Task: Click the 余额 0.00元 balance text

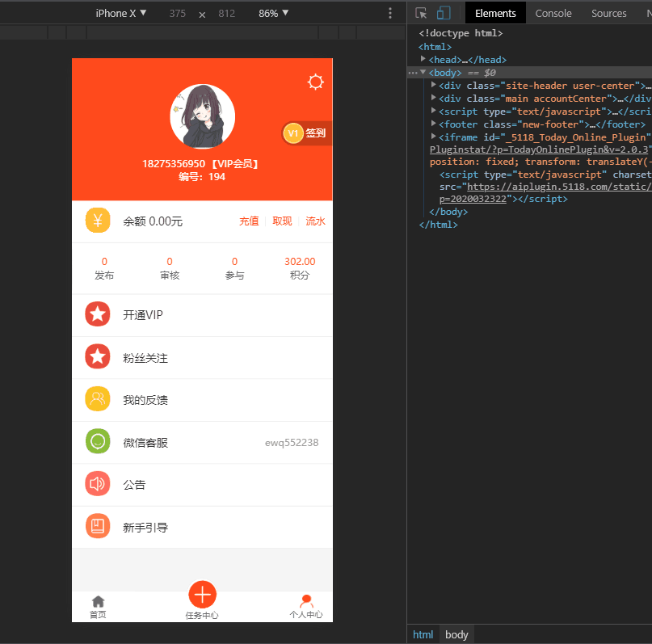Action: (153, 221)
